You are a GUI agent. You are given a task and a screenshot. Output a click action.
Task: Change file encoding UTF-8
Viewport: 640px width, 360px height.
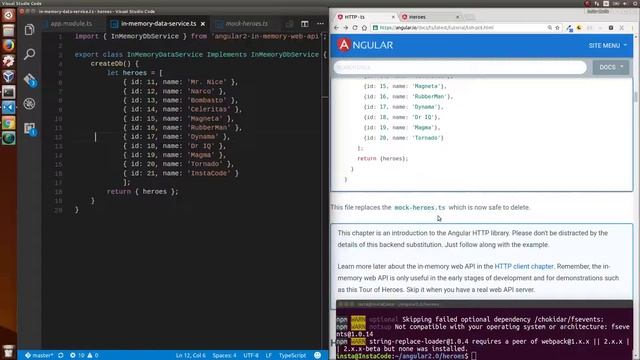pyautogui.click(x=251, y=356)
